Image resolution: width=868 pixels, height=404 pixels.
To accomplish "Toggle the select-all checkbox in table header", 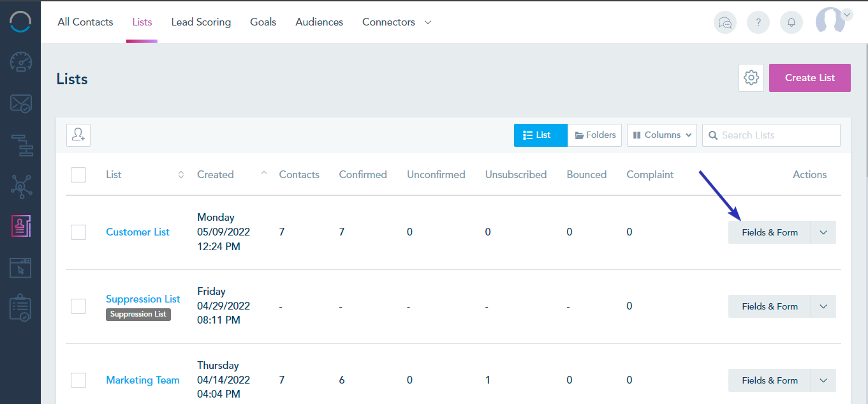I will [x=78, y=175].
